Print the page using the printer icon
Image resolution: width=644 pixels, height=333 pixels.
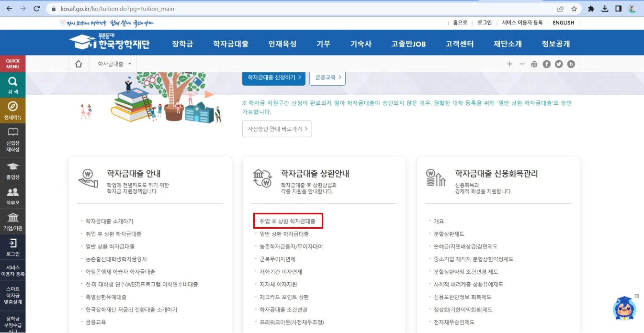(x=534, y=63)
